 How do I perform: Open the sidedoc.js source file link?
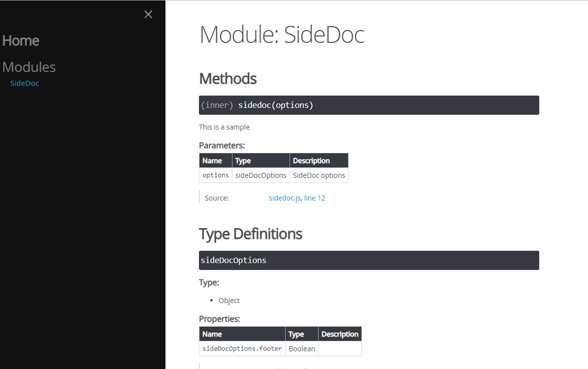click(284, 198)
